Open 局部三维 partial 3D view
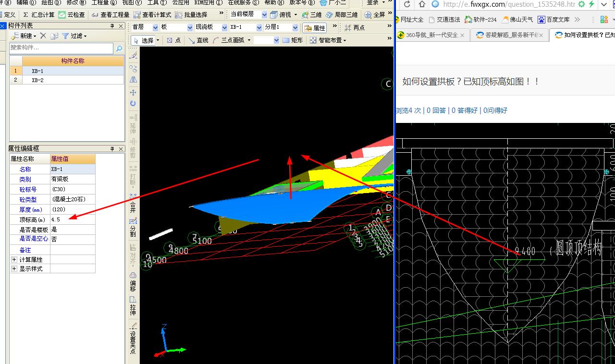Viewport: 615px width, 364px height. click(x=341, y=15)
